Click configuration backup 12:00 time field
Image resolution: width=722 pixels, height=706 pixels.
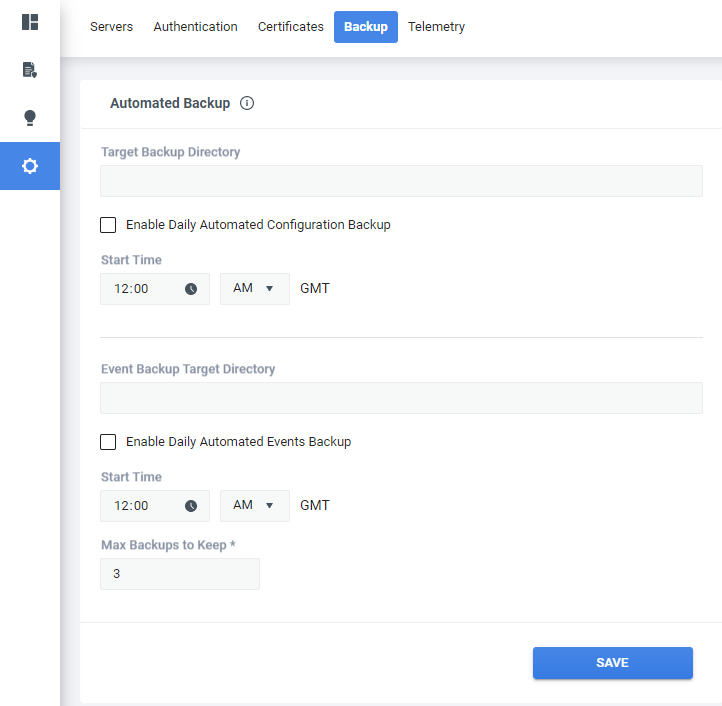(x=155, y=289)
